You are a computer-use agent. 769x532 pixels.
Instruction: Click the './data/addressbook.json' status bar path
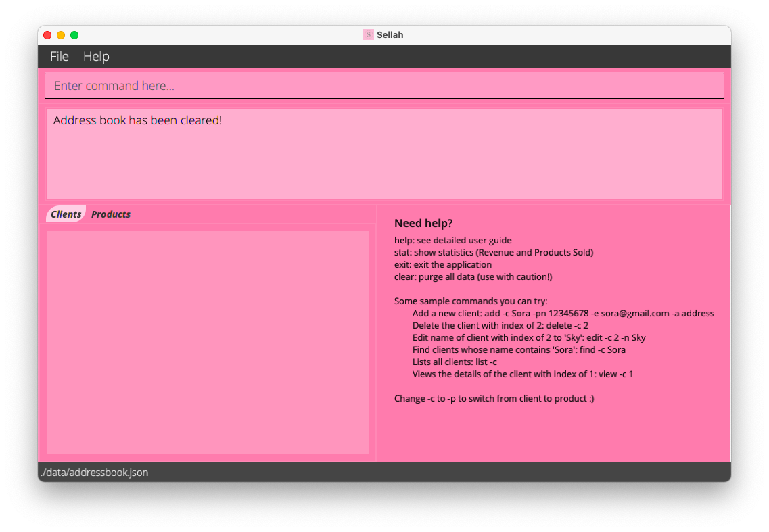pyautogui.click(x=95, y=473)
